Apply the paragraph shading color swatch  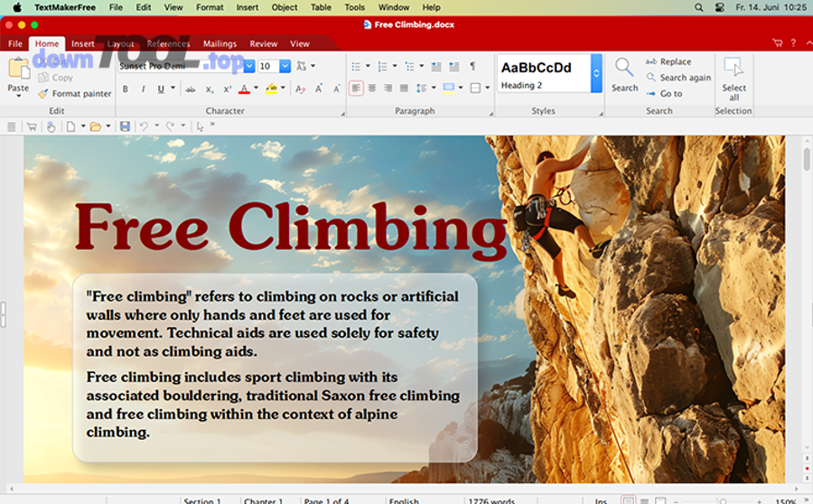pyautogui.click(x=448, y=89)
